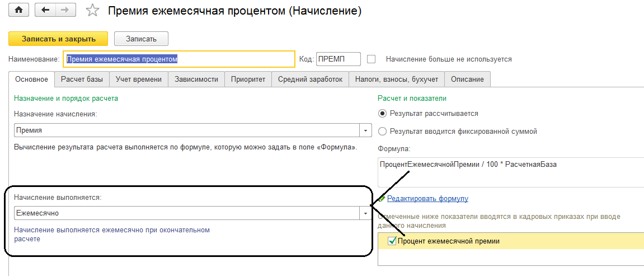
Task: Click the "Записать" button
Action: coord(141,39)
